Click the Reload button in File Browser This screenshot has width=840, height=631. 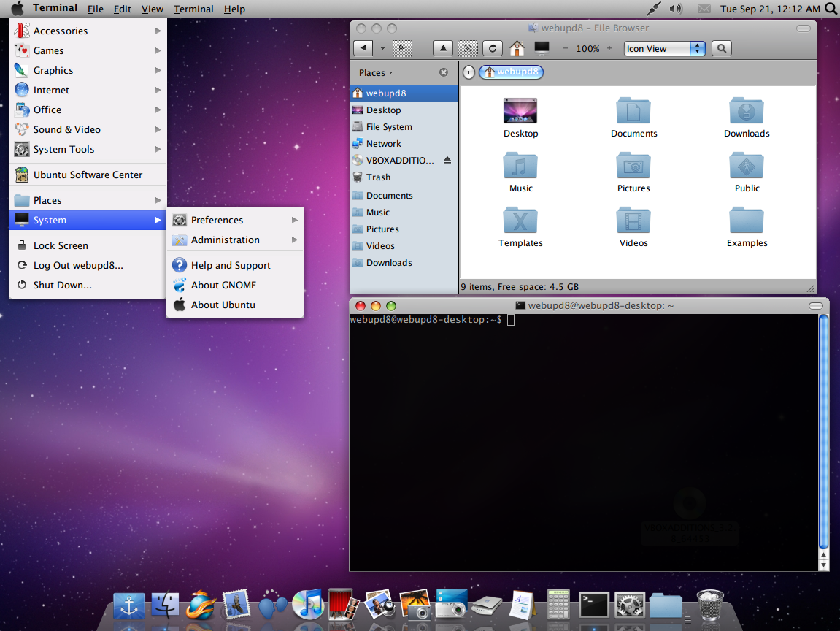pyautogui.click(x=493, y=48)
